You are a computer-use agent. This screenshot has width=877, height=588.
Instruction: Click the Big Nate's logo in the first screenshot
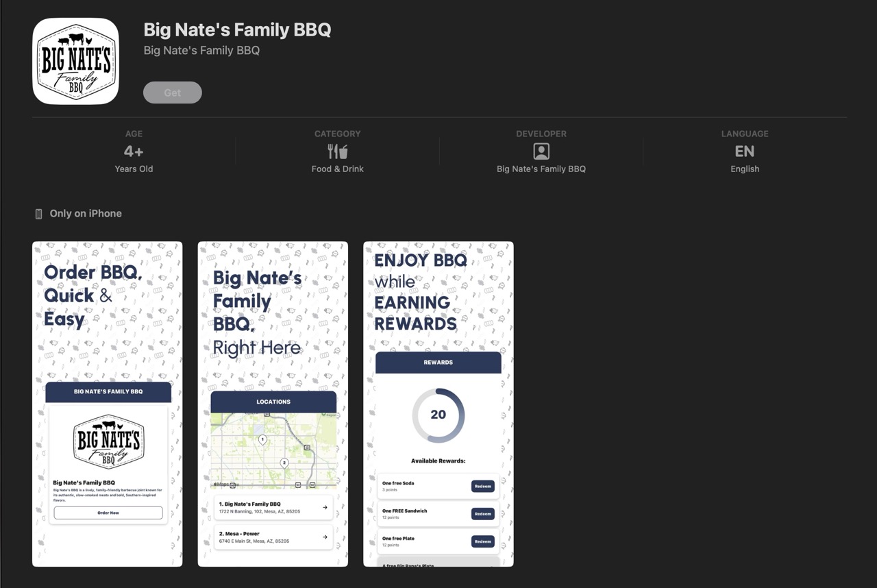coord(108,442)
